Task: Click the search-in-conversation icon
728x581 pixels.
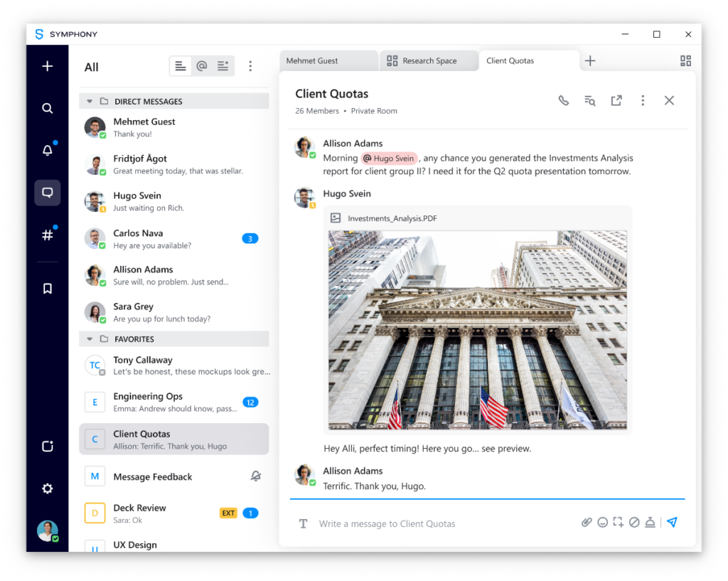Action: click(x=589, y=101)
